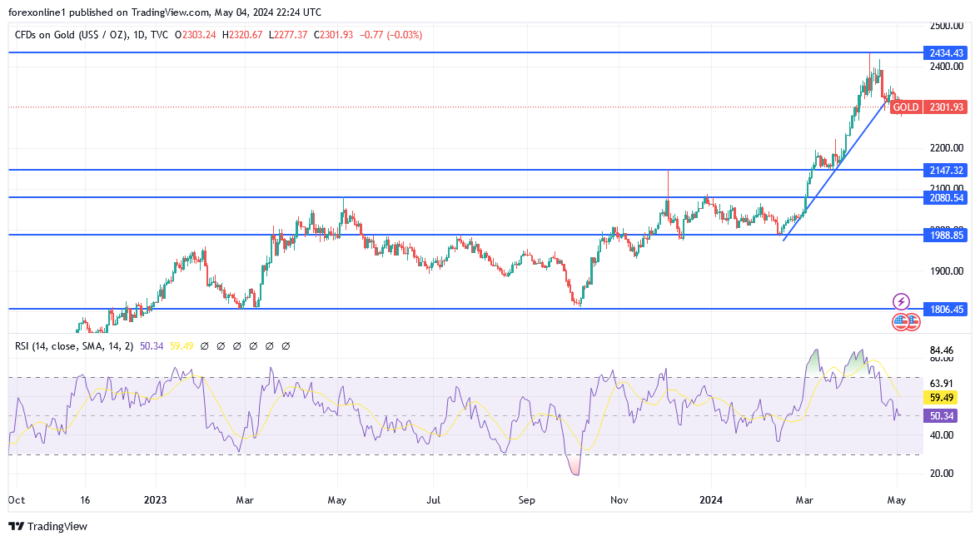This screenshot has height=541, width=980.
Task: Click the Sep label on time axis
Action: pos(527,499)
